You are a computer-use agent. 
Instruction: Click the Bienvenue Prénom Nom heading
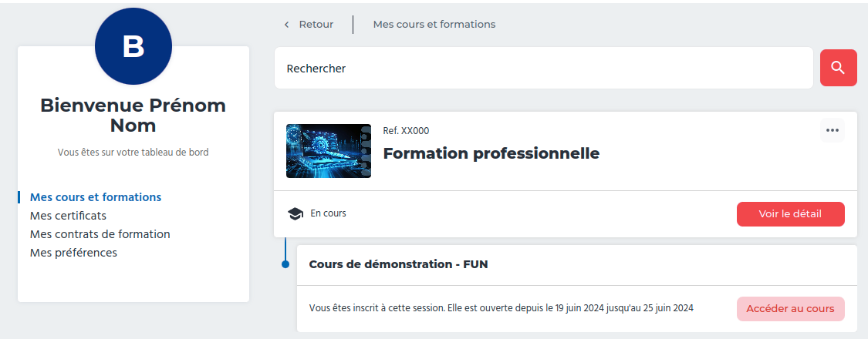[133, 116]
